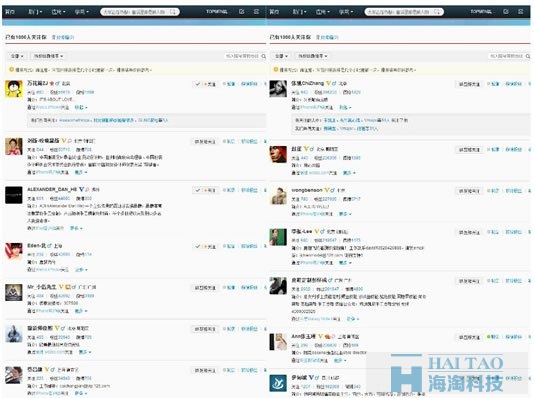Open the compose-post icon in the right pane header
This screenshot has width=534, height=398.
(506, 12)
